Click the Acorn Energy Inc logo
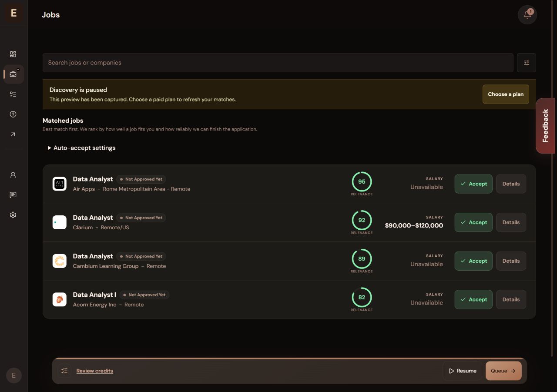The height and width of the screenshot is (392, 557). [x=60, y=299]
